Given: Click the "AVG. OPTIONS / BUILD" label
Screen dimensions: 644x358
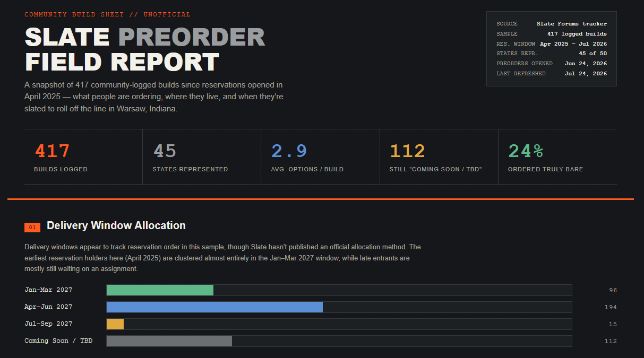Looking at the screenshot, I should [307, 169].
